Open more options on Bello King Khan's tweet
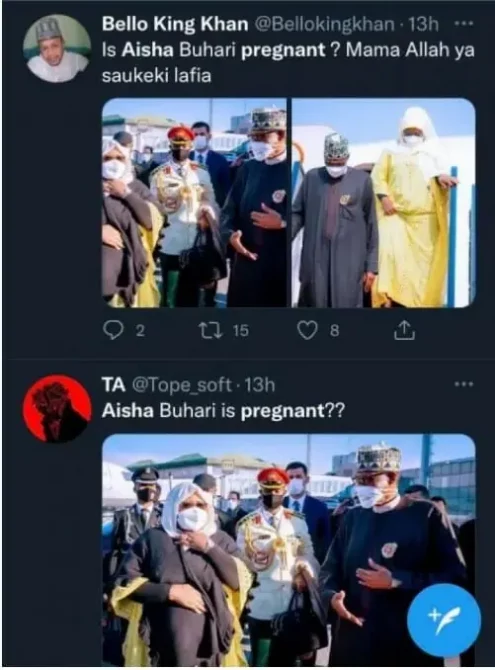 pos(462,24)
